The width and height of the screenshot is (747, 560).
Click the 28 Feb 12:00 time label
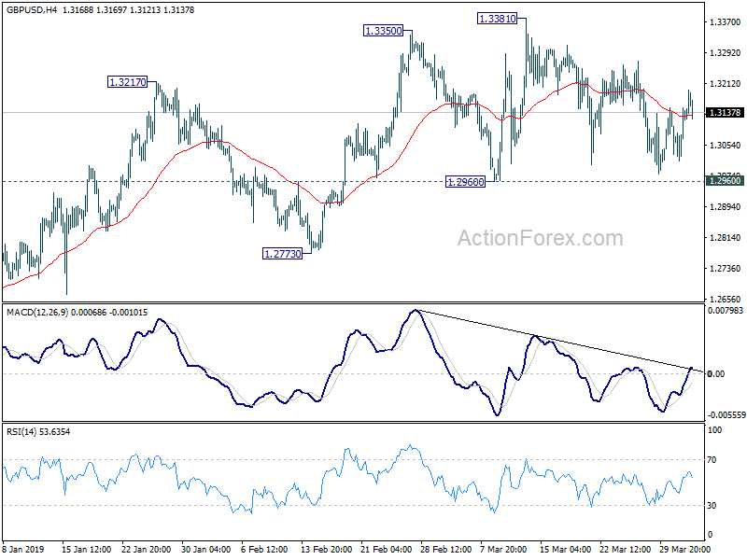(445, 549)
